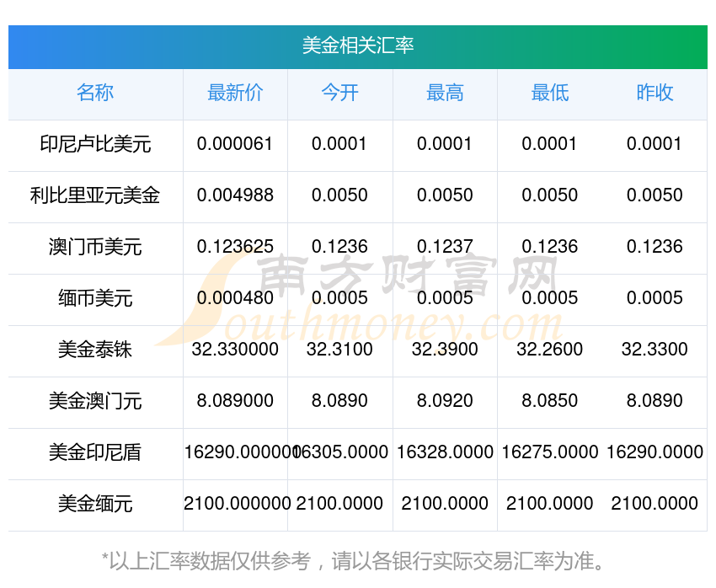Click 美金泰铢 lowest value 32.2600
Viewport: 716px width, 588px height.
[x=550, y=350]
